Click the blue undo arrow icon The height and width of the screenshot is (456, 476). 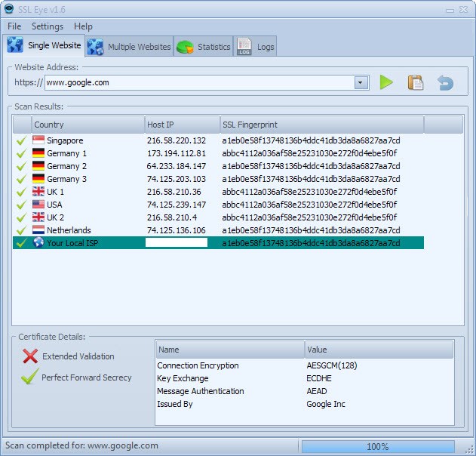click(445, 83)
